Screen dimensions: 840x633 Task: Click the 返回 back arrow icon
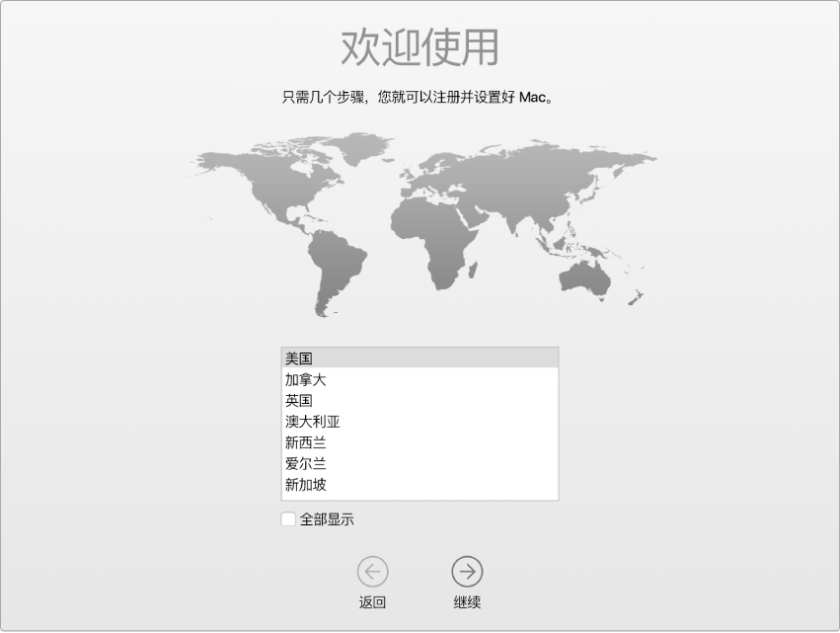click(373, 571)
